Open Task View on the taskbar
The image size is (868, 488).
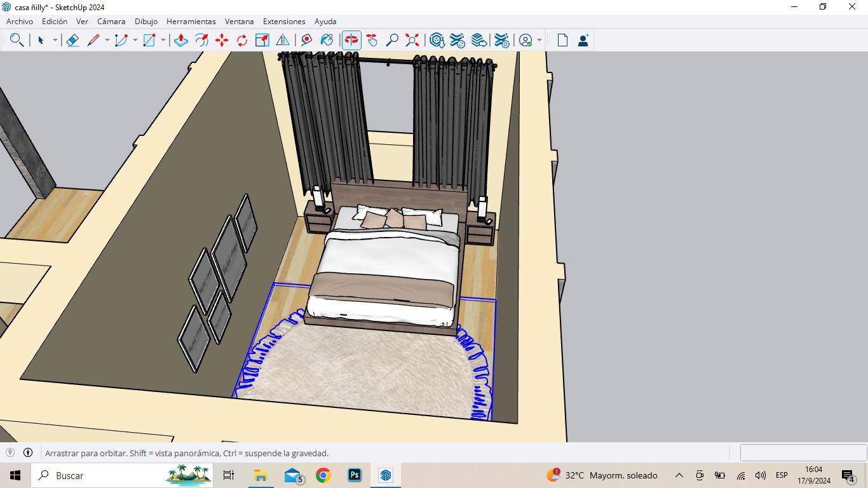[x=229, y=475]
